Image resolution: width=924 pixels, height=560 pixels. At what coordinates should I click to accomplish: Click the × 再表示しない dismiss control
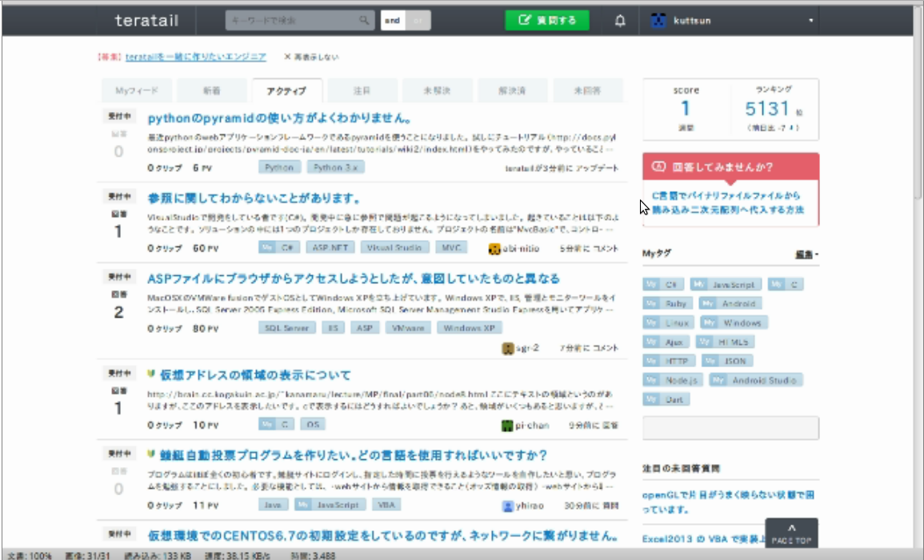[x=311, y=57]
